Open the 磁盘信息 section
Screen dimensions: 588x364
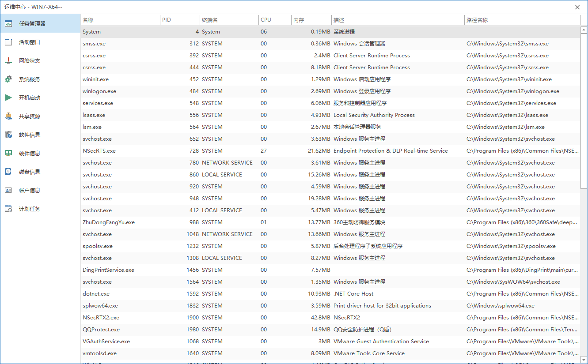[x=40, y=172]
